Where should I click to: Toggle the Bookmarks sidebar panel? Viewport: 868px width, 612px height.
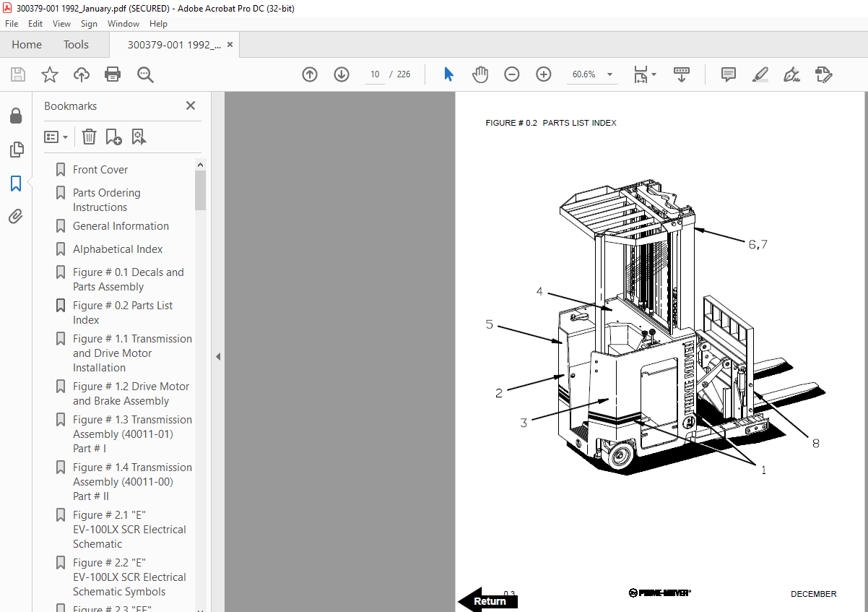[x=16, y=184]
